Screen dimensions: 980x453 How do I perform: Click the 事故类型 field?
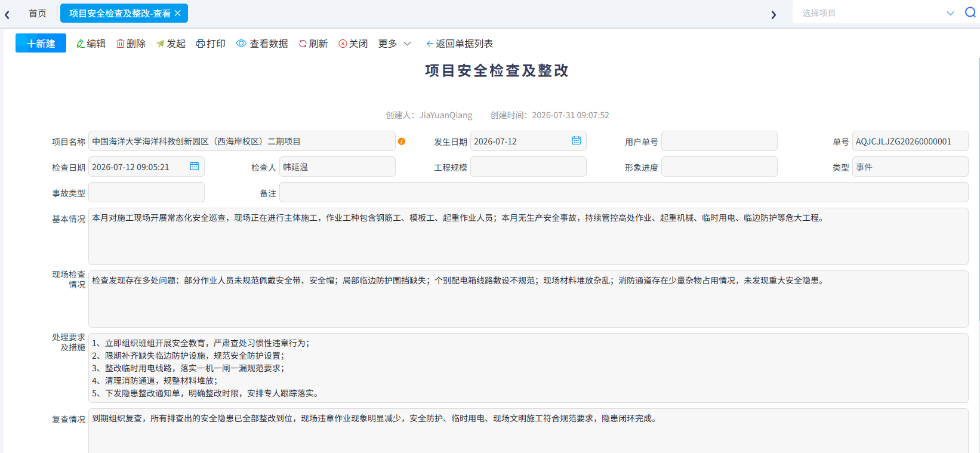point(146,193)
